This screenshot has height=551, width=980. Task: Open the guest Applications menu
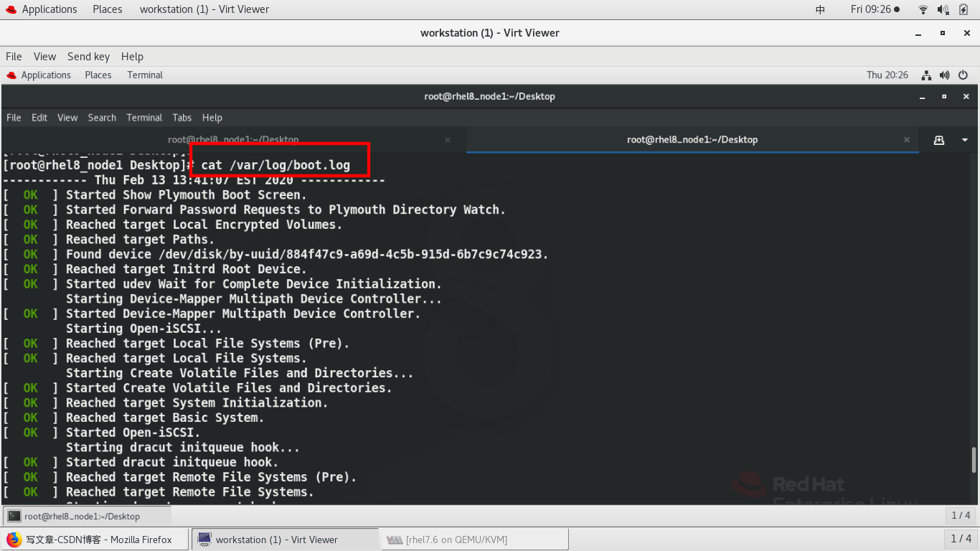[46, 75]
